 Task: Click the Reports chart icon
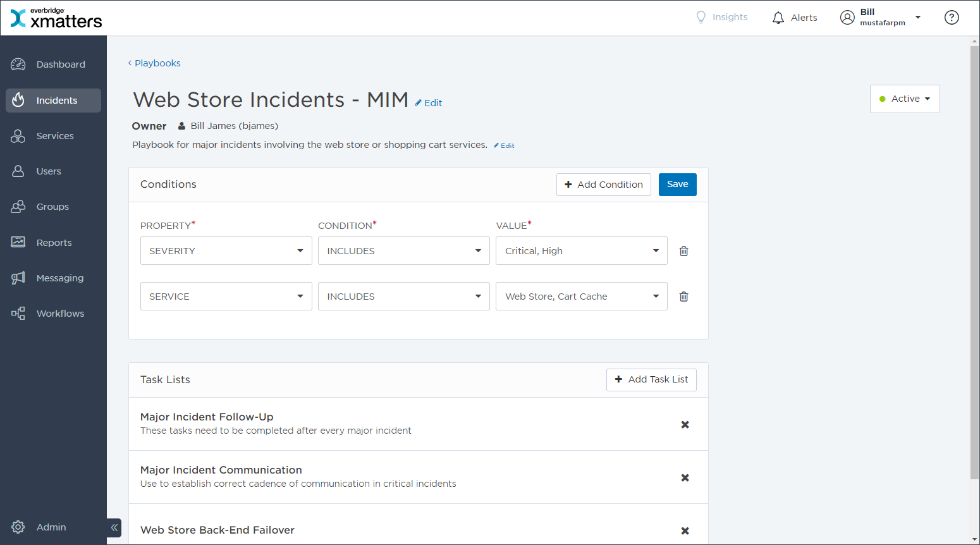point(18,242)
